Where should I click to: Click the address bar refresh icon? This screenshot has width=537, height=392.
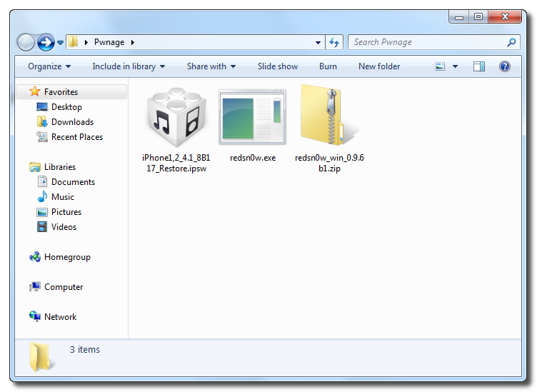pyautogui.click(x=334, y=42)
